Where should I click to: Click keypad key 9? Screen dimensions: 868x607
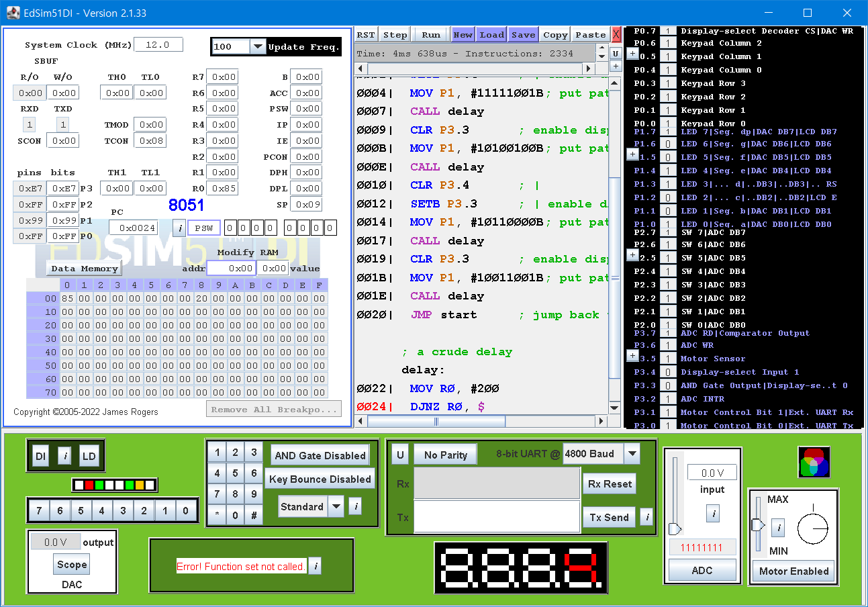tap(254, 494)
